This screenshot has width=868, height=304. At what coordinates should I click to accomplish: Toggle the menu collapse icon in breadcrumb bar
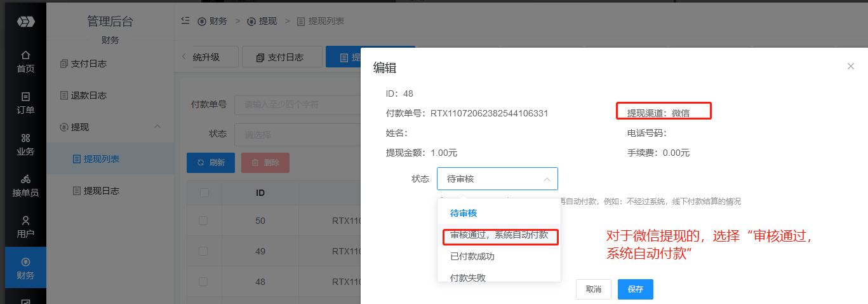[x=185, y=20]
